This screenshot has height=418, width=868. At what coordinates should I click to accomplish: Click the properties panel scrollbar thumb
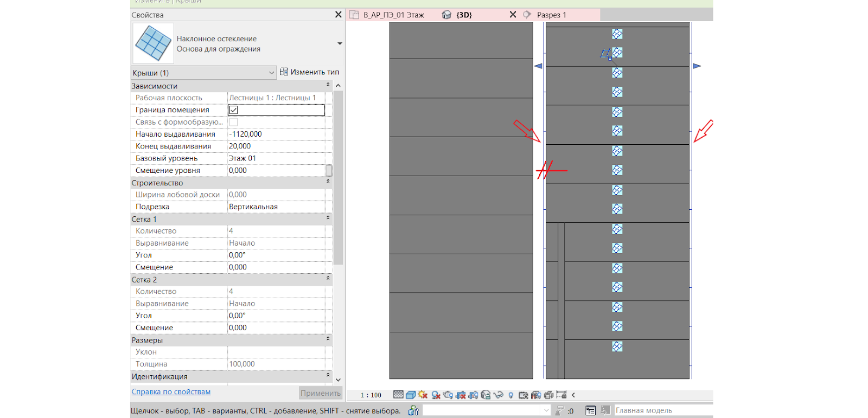click(338, 178)
